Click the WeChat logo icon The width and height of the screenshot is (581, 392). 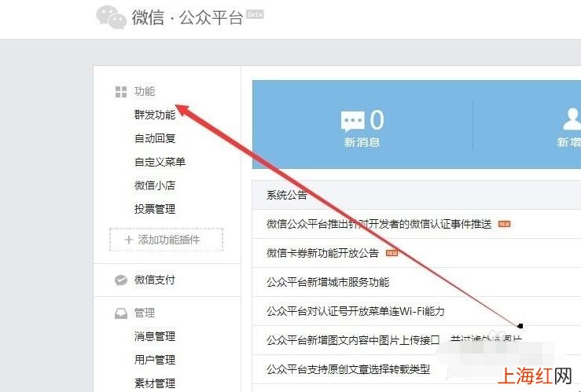tap(111, 17)
